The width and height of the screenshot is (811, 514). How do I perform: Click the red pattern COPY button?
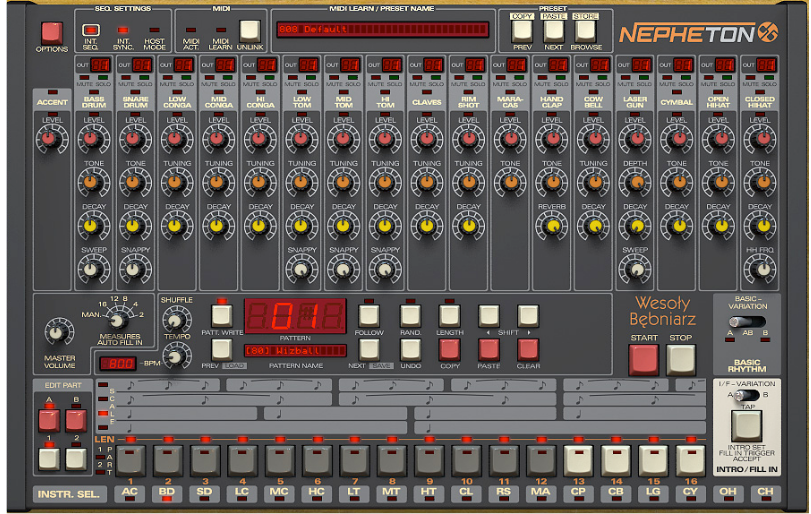[449, 350]
